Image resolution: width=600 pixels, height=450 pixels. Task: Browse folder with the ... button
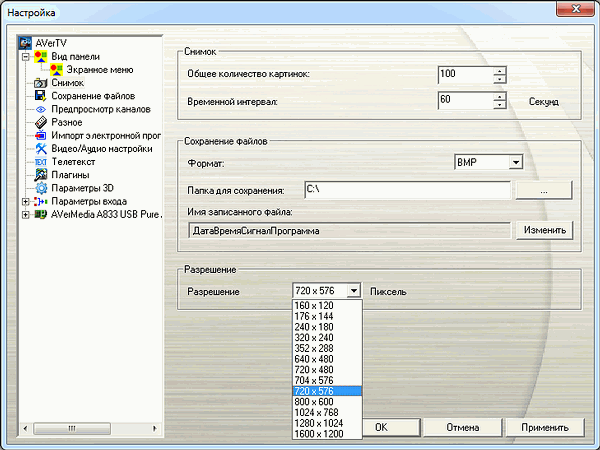544,190
